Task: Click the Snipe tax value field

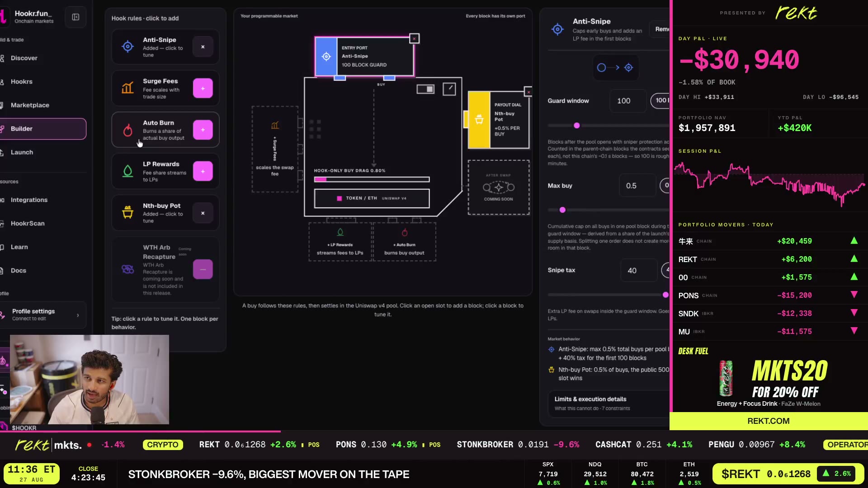Action: 639,271
